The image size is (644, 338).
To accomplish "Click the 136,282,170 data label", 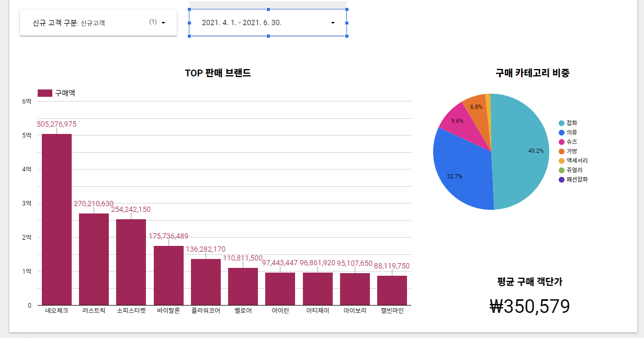I will coord(206,249).
